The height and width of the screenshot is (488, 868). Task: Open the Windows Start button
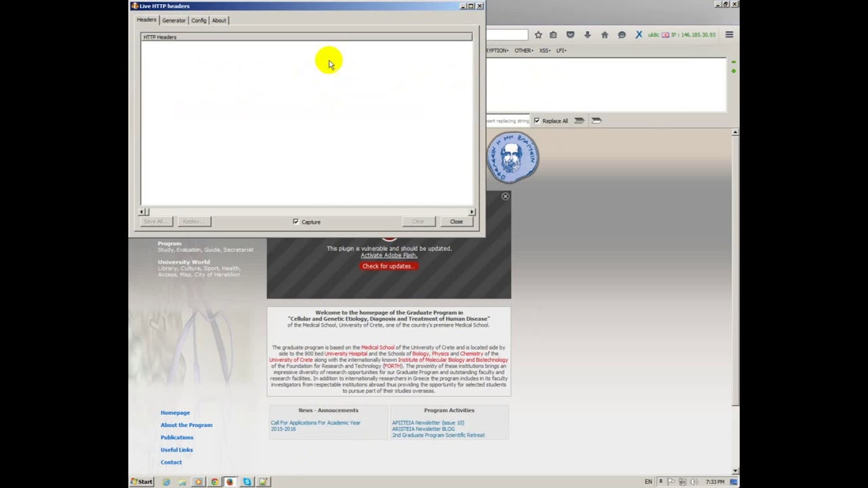(x=142, y=482)
